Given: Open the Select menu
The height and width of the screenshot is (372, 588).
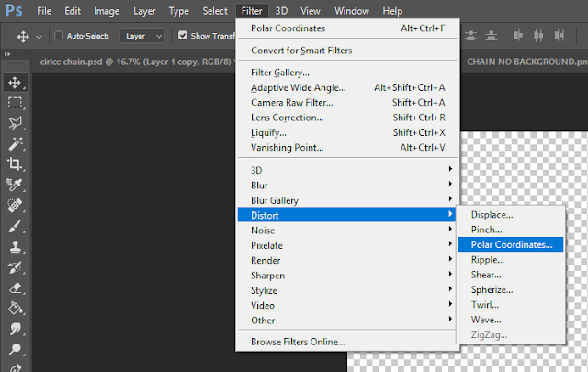Looking at the screenshot, I should point(215,11).
